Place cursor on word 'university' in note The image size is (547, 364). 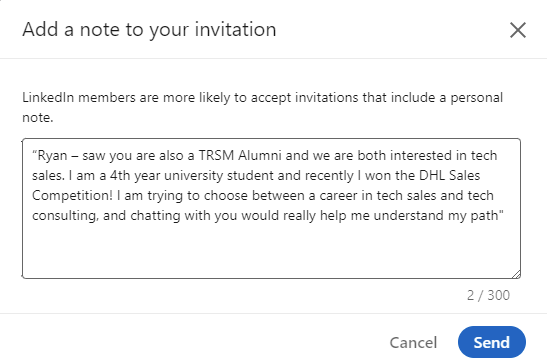[x=193, y=176]
